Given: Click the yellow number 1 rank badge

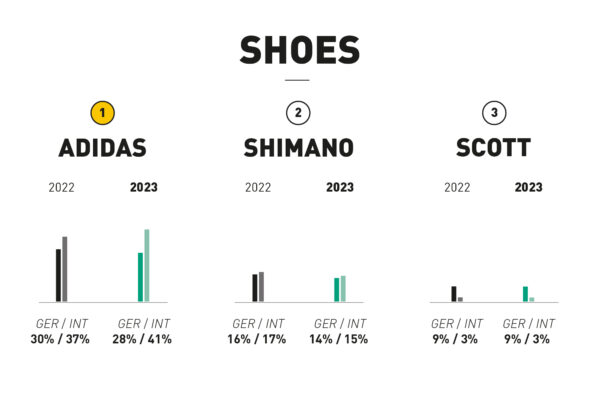Looking at the screenshot, I should click(103, 113).
